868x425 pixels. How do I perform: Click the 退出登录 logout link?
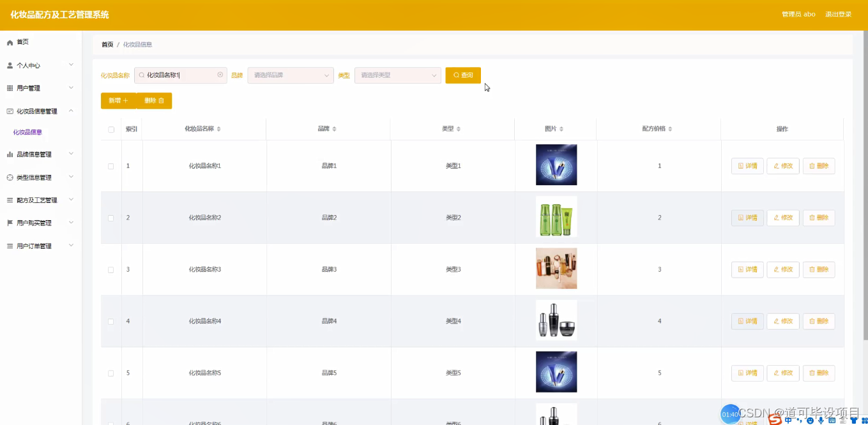pyautogui.click(x=838, y=14)
